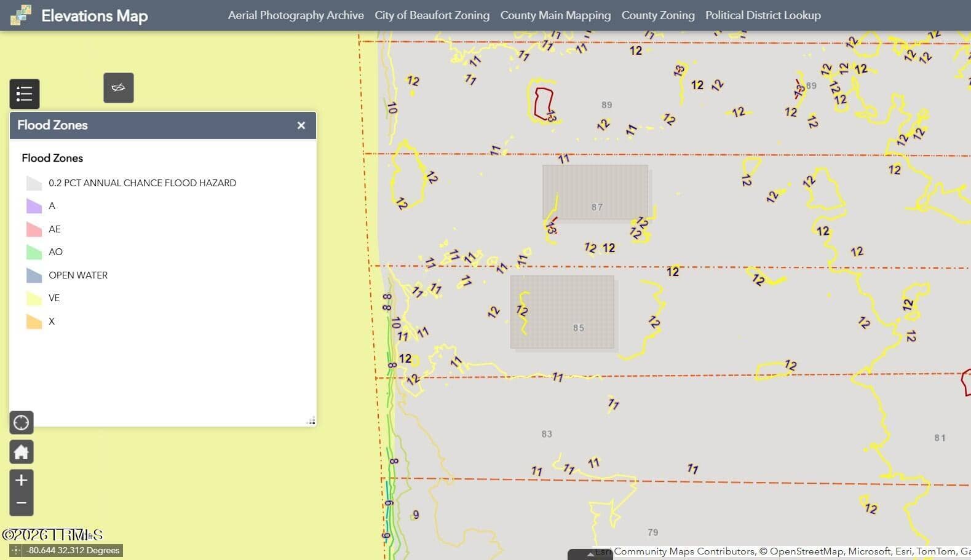
Task: Click the Elevations Map title text
Action: coord(95,15)
